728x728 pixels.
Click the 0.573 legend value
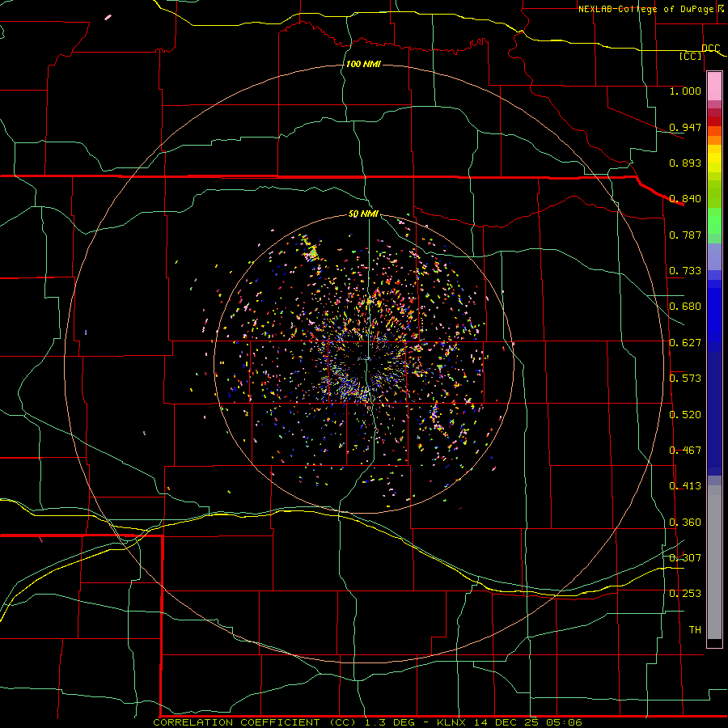(685, 379)
